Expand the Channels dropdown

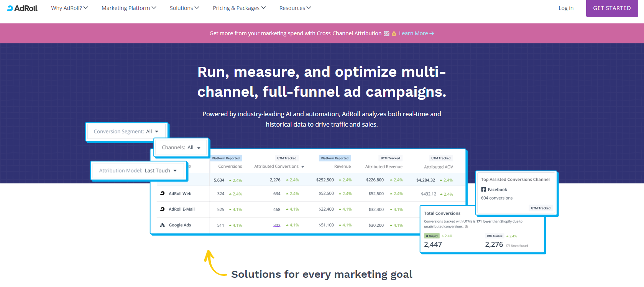click(181, 148)
